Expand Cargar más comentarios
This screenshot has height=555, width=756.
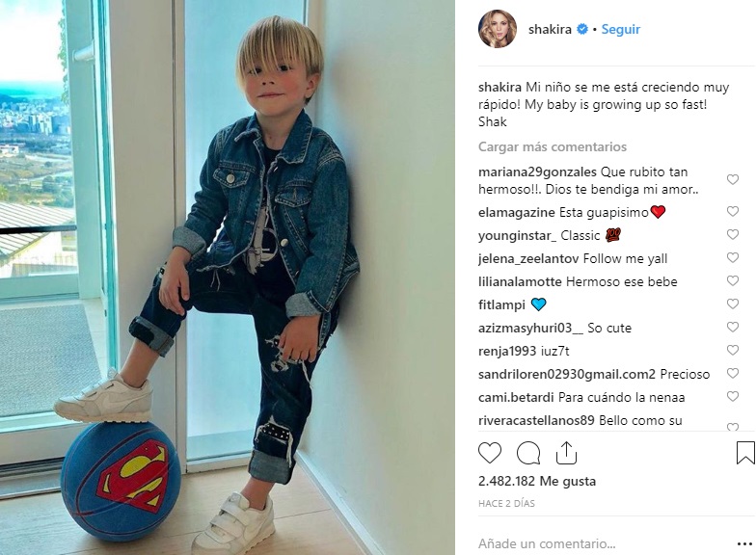pyautogui.click(x=552, y=146)
